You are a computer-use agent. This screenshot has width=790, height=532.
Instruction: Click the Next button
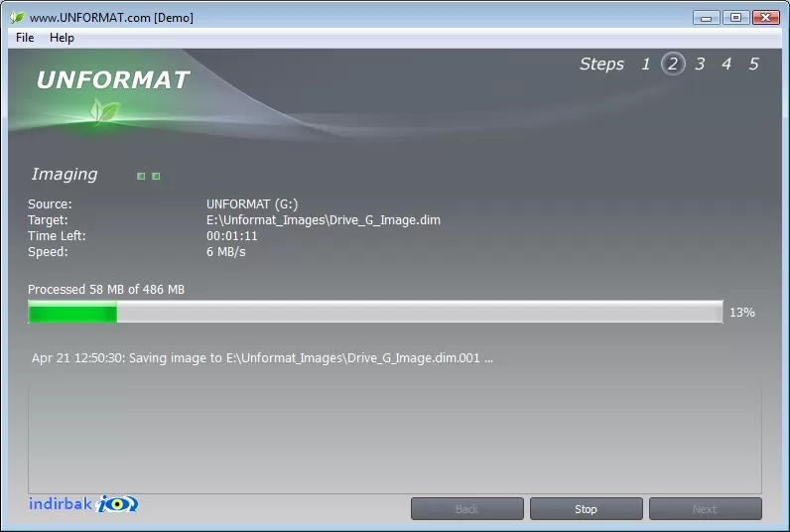tap(705, 509)
